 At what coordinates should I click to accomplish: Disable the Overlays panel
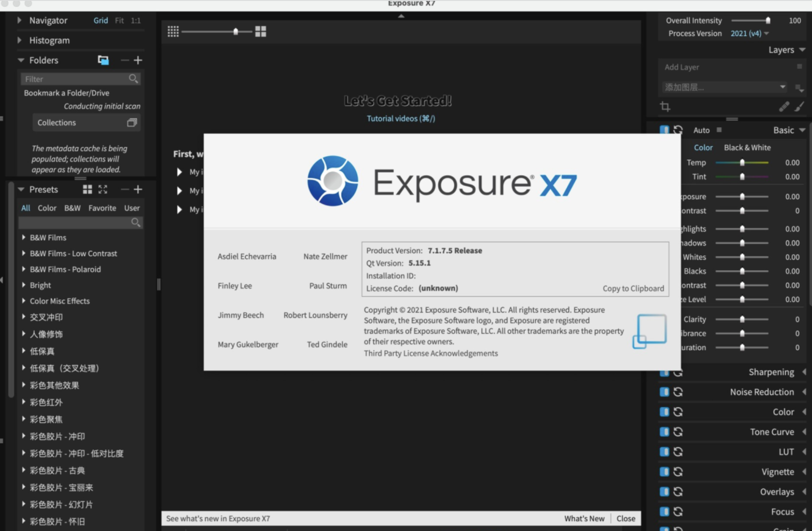(664, 492)
